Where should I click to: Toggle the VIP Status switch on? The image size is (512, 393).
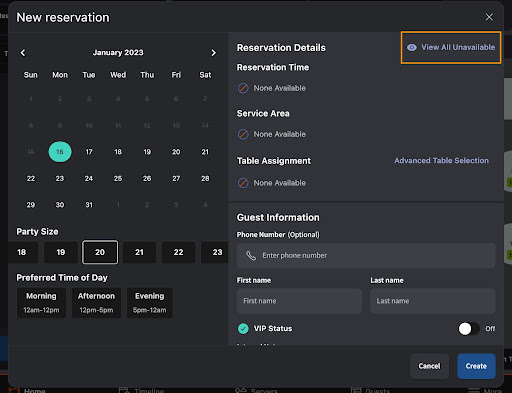[x=469, y=329]
